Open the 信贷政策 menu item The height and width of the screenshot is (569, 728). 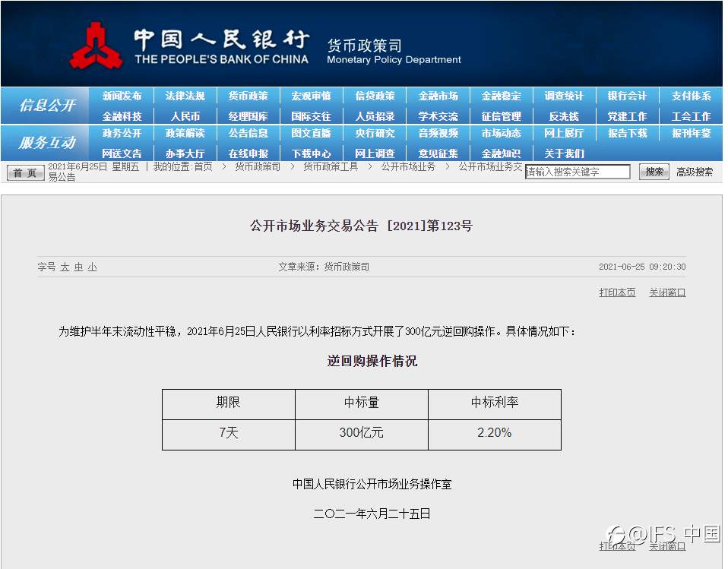tap(375, 96)
